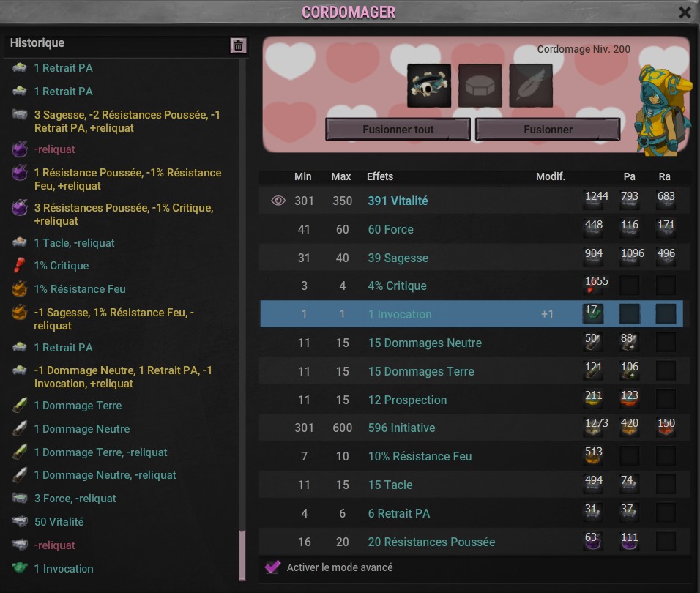700x593 pixels.
Task: Select the 596 Initiative effect
Action: click(x=401, y=428)
